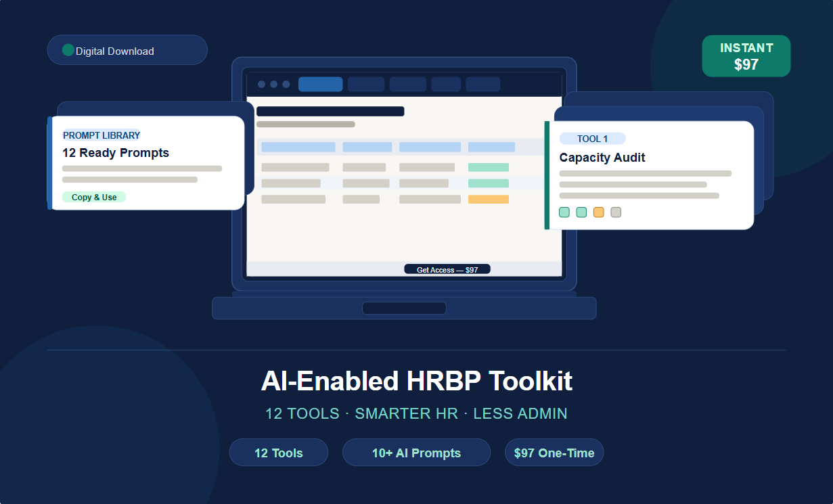
Task: Click the INSTANT $97 price badge
Action: pyautogui.click(x=746, y=56)
